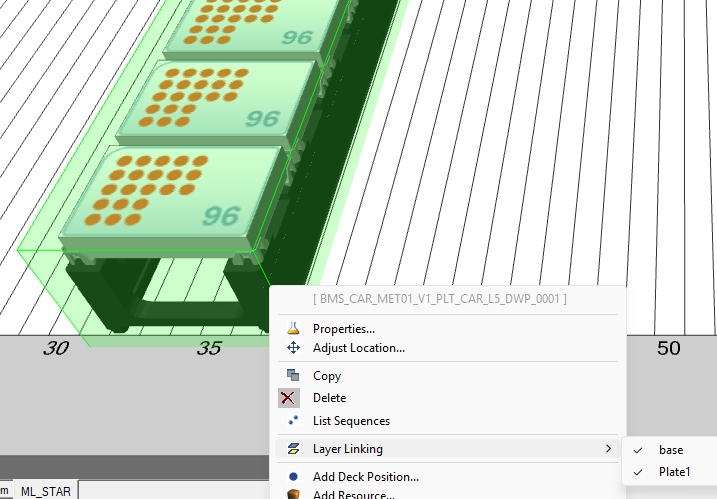717x499 pixels.
Task: Select the rear 96-well plate at top
Action: point(250,25)
